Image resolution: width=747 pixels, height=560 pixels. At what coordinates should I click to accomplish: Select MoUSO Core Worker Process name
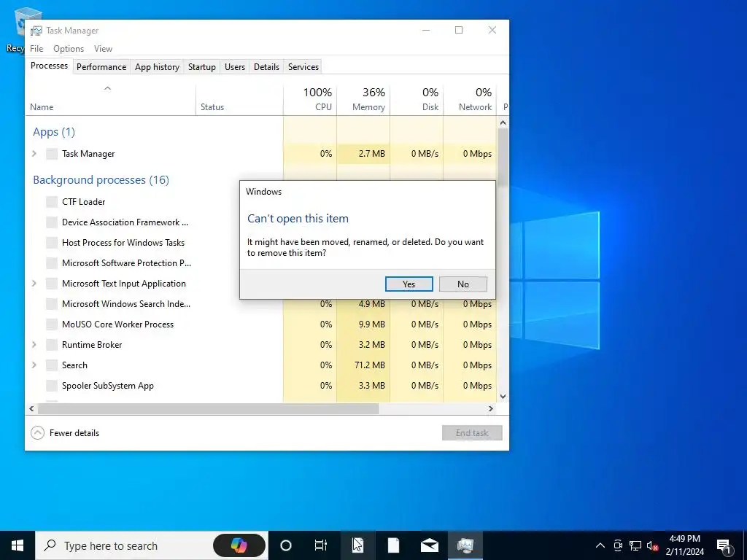pyautogui.click(x=117, y=324)
